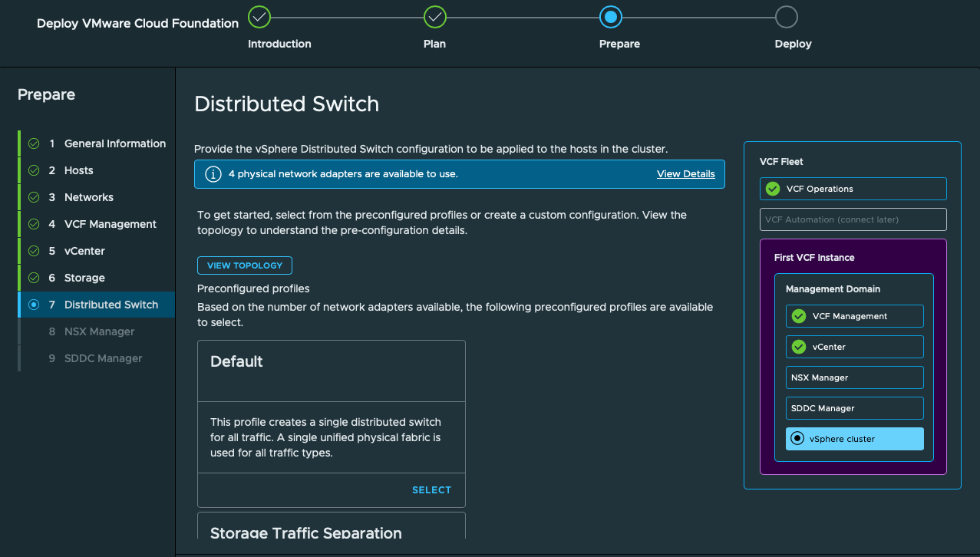The width and height of the screenshot is (980, 557).
Task: Click the Deploy VMware Cloud Foundation title
Action: coord(137,23)
